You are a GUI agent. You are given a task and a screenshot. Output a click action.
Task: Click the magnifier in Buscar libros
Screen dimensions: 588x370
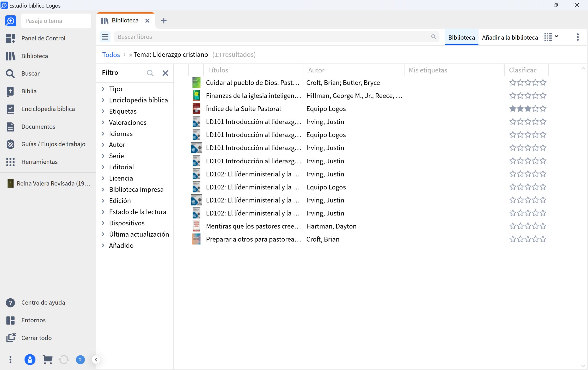point(433,37)
